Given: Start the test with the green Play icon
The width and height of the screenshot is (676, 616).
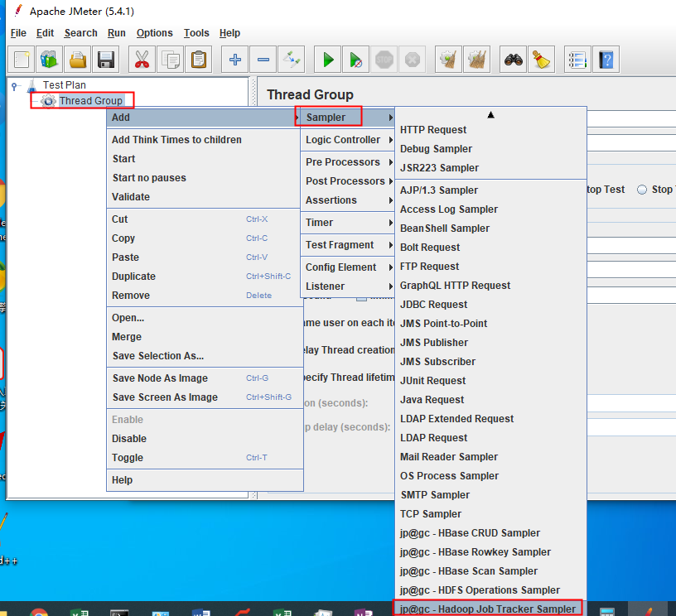Looking at the screenshot, I should [326, 59].
